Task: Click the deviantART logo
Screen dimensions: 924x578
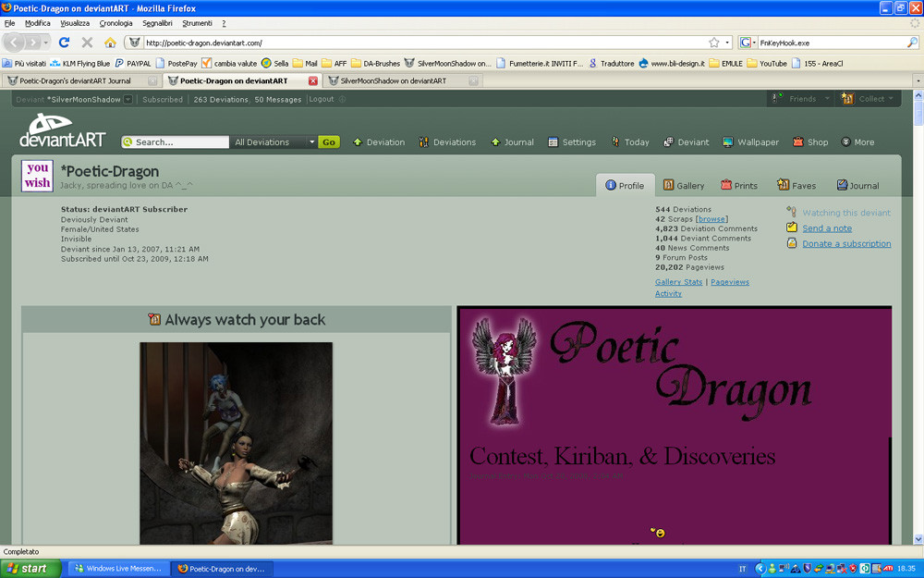Action: pos(62,131)
